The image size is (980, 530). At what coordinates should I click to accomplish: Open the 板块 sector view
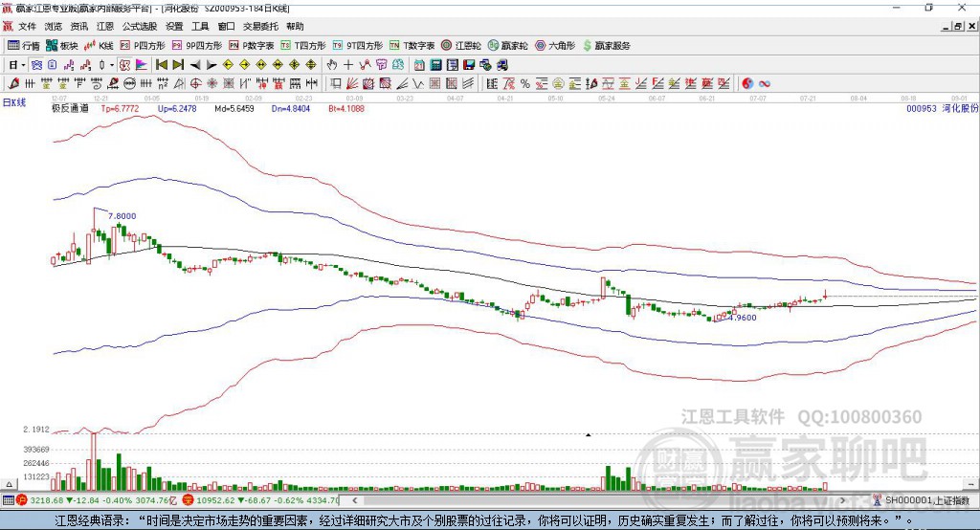tap(62, 46)
